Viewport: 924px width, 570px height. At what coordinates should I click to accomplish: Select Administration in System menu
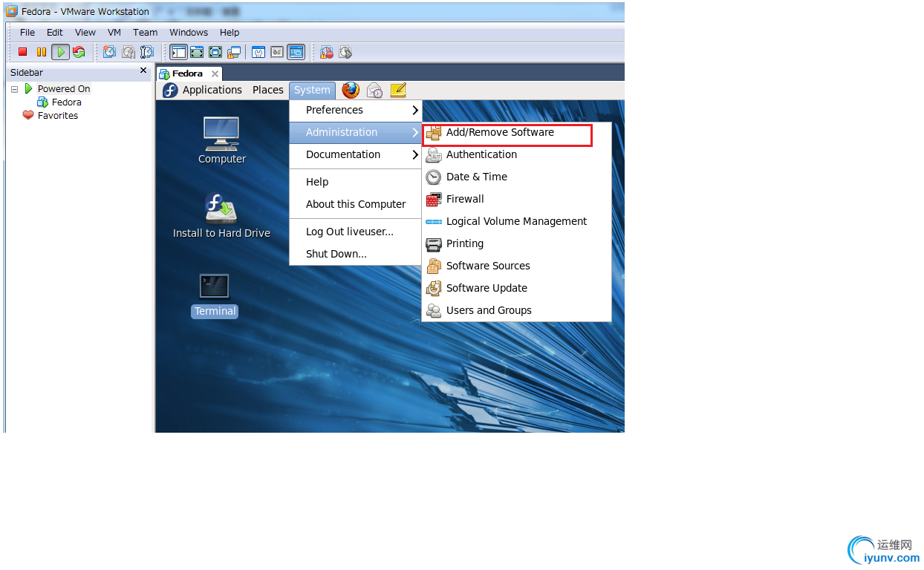tap(356, 132)
